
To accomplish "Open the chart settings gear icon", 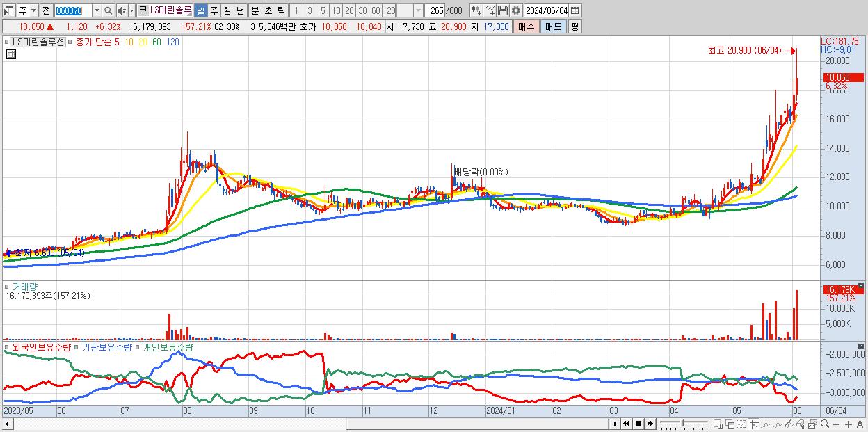I will [x=516, y=10].
